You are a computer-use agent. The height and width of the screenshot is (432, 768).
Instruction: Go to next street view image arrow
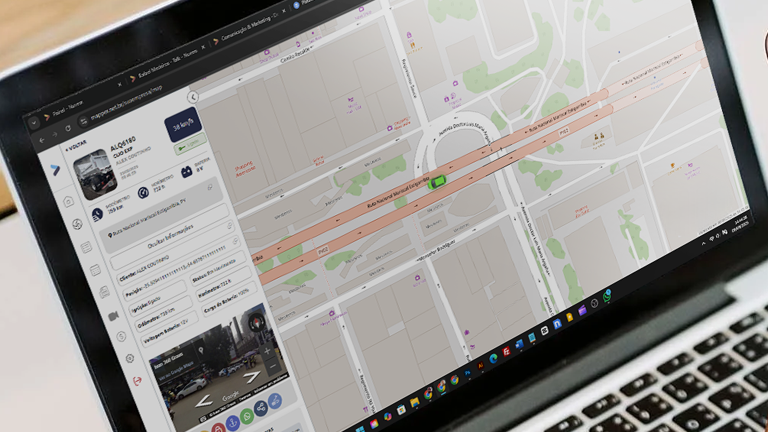click(x=252, y=376)
